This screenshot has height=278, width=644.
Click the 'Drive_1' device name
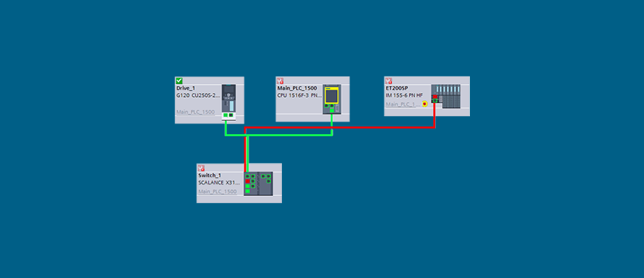pyautogui.click(x=186, y=88)
